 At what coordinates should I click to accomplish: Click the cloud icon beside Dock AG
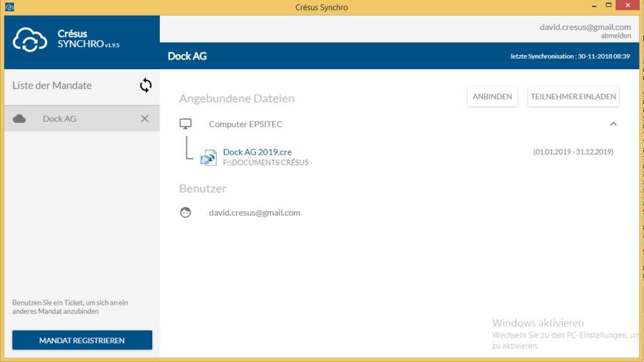(x=19, y=119)
